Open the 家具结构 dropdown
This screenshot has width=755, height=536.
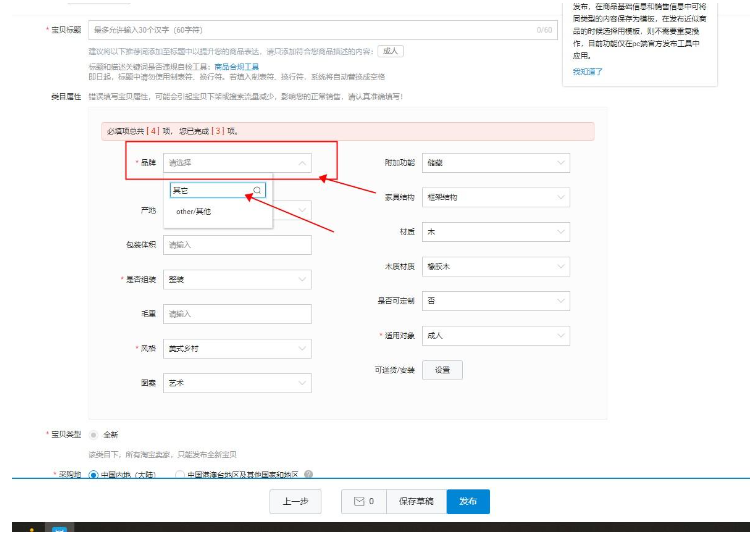click(x=494, y=197)
